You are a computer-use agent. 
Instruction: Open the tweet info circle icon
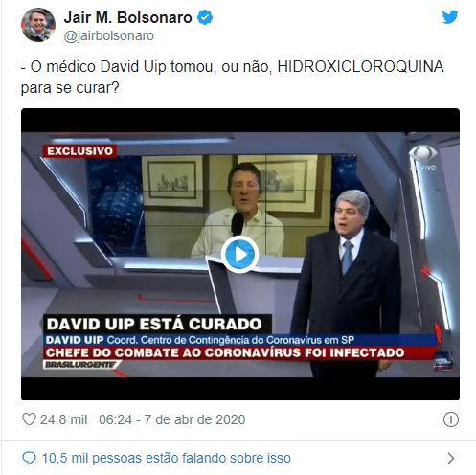pos(451,419)
